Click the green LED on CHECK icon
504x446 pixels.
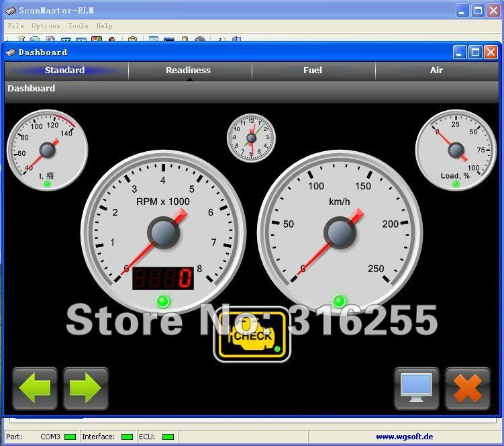pos(277,349)
